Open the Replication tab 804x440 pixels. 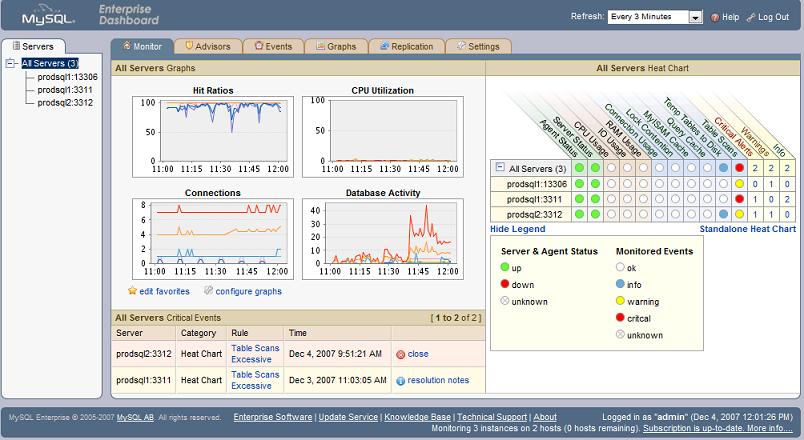tap(406, 46)
